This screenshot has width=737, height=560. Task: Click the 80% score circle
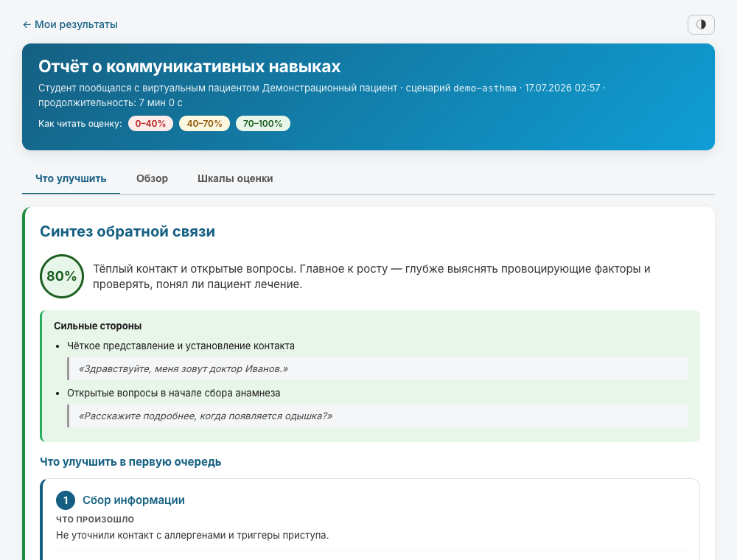(62, 276)
